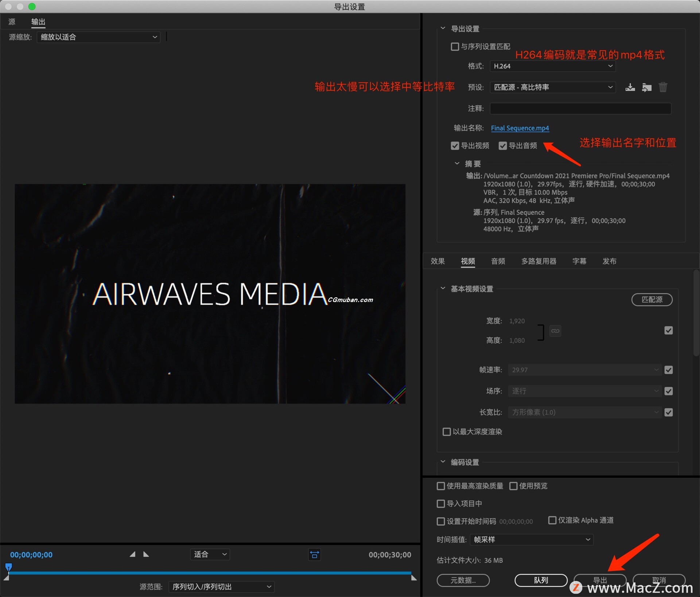Switch to the 发布 tab
The width and height of the screenshot is (700, 597).
click(x=609, y=261)
